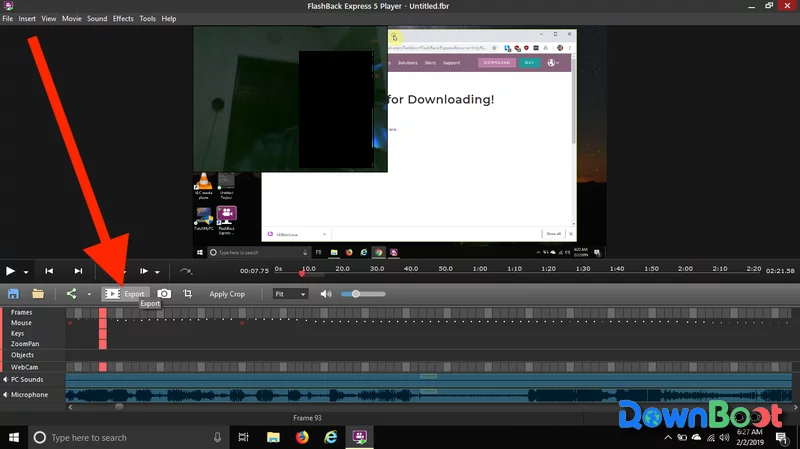Image resolution: width=800 pixels, height=449 pixels.
Task: Click the Export button
Action: click(x=126, y=294)
